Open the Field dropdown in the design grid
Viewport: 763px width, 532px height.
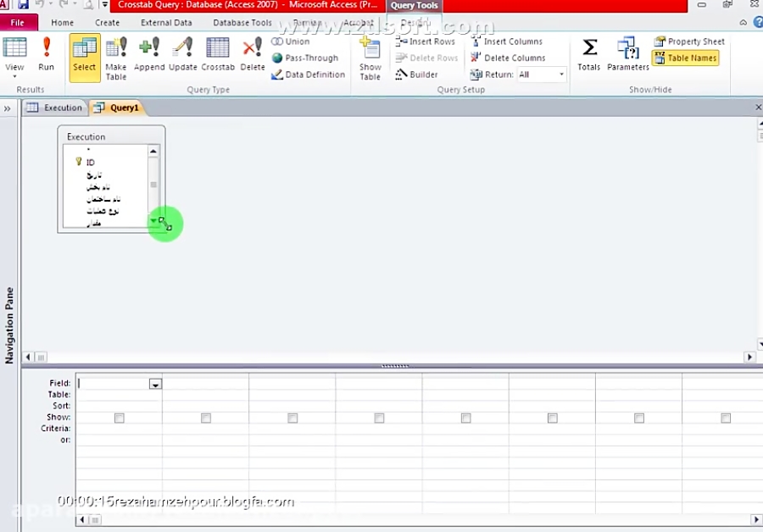pyautogui.click(x=155, y=384)
